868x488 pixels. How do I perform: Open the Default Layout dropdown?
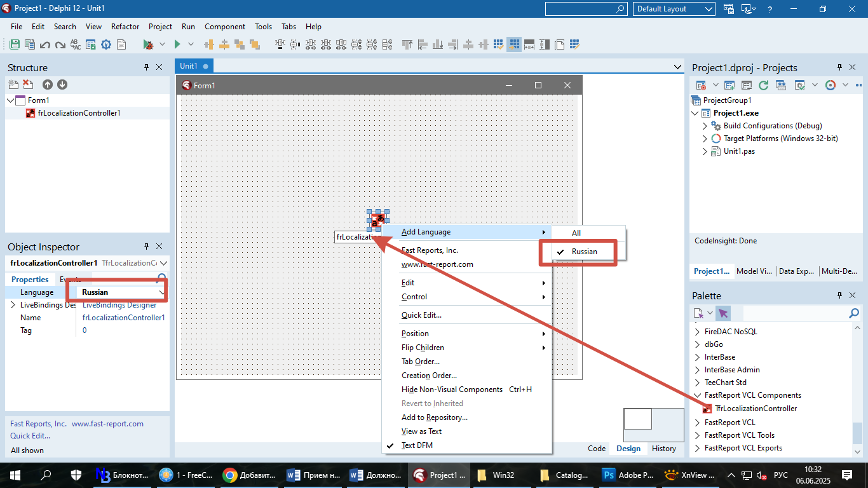[674, 9]
